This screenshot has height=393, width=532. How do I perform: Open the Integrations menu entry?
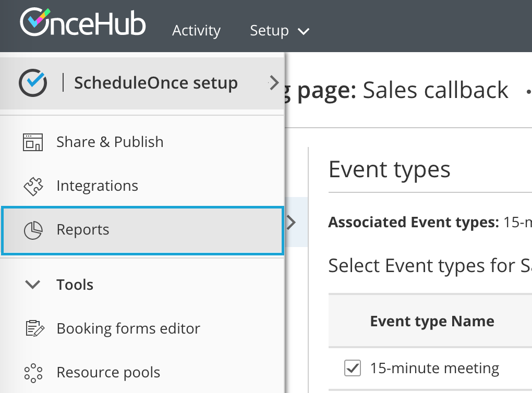click(x=97, y=186)
